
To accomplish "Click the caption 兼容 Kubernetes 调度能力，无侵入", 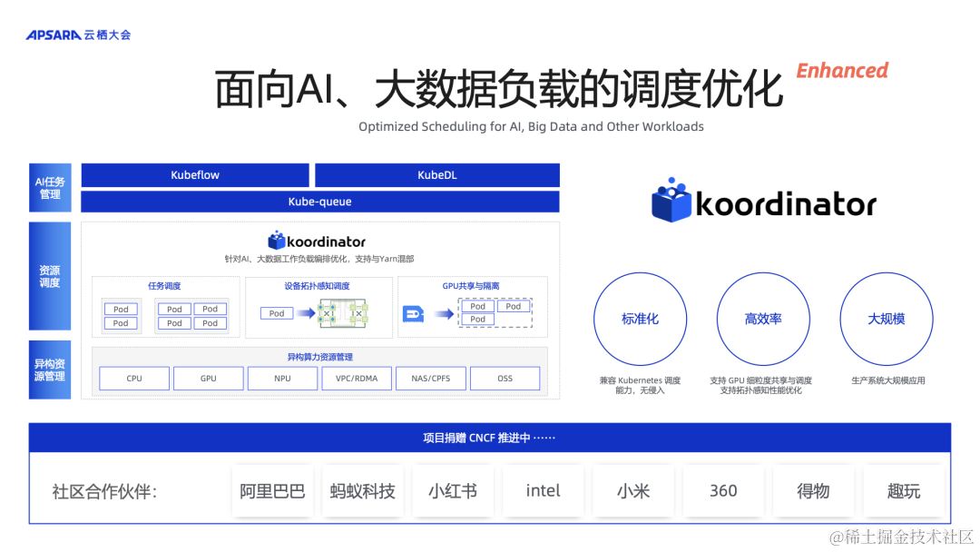I will click(640, 385).
